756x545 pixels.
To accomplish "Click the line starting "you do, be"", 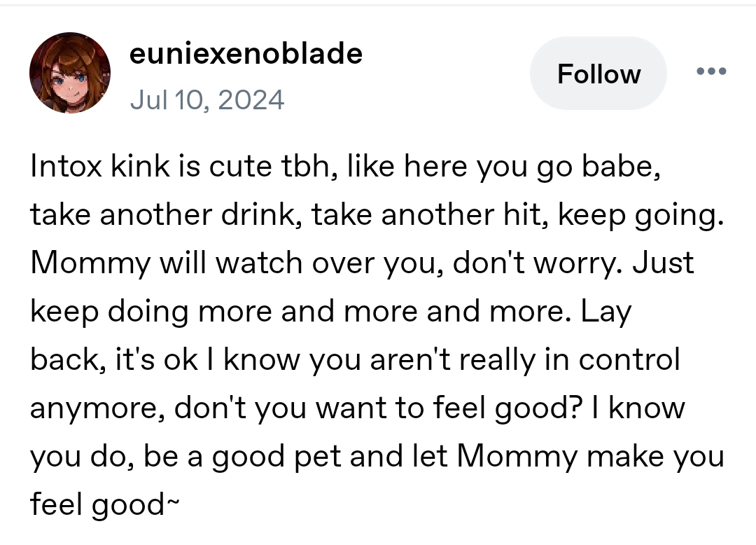I will click(377, 456).
